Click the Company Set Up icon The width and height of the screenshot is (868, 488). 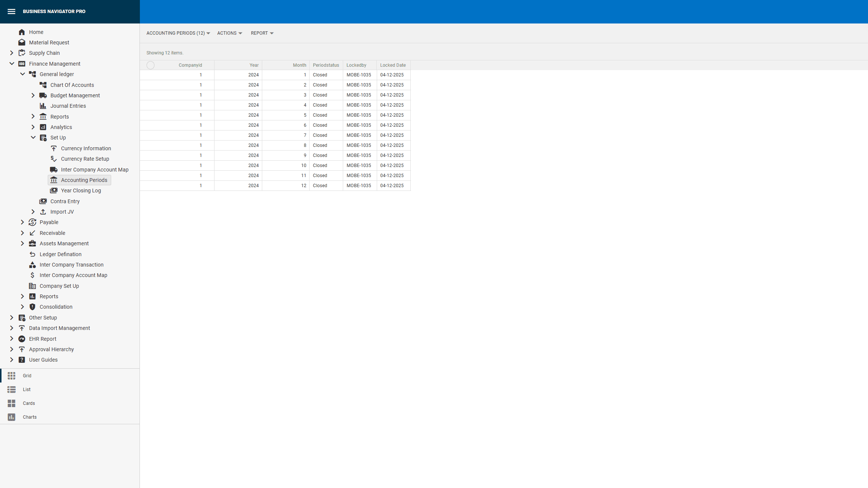click(x=32, y=286)
